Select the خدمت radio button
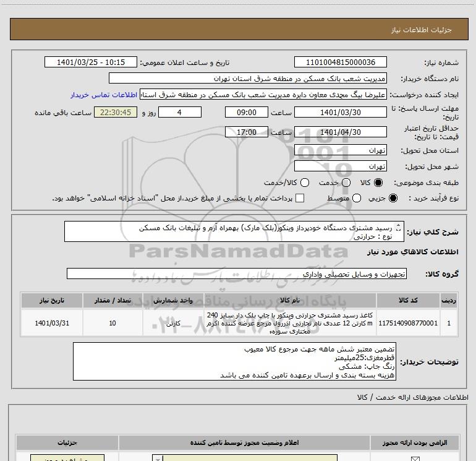 tap(346, 183)
